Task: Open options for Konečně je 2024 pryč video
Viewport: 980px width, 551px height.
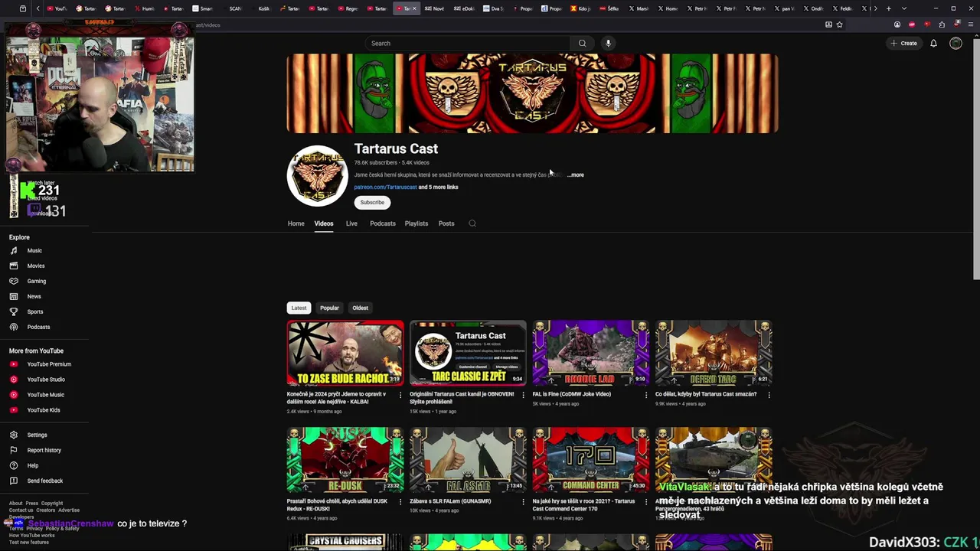Action: (400, 395)
